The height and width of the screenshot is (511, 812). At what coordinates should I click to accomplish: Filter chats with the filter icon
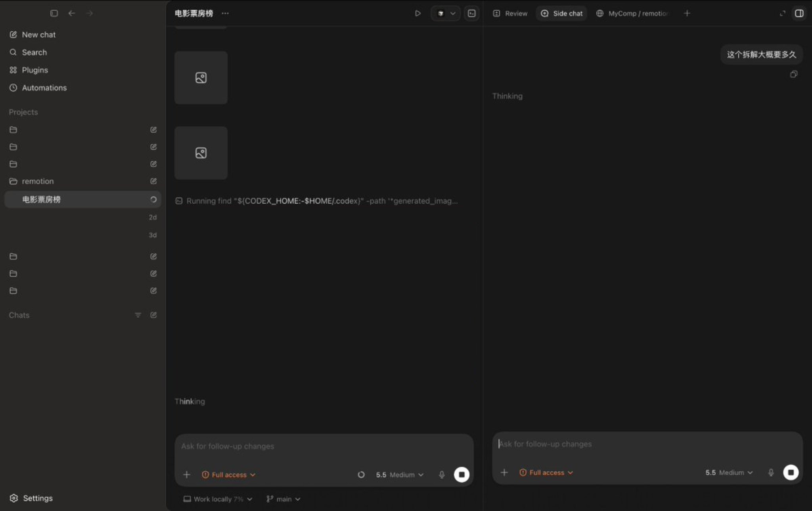[x=138, y=315]
